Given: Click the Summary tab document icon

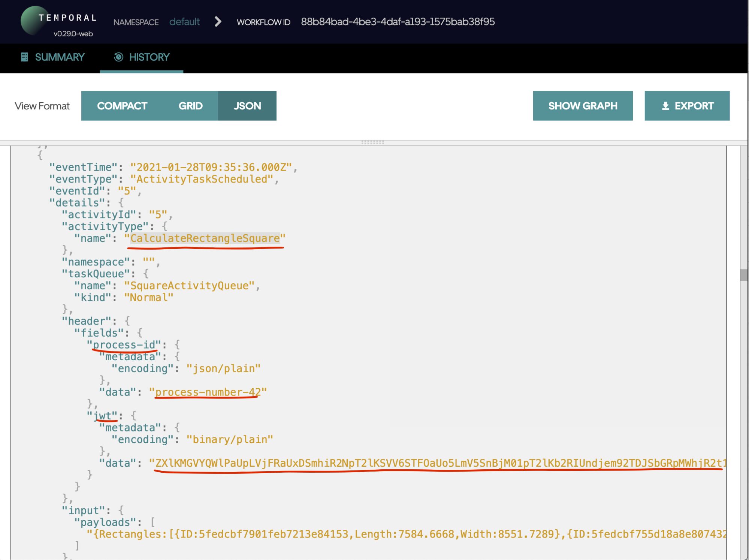Looking at the screenshot, I should pyautogui.click(x=24, y=57).
